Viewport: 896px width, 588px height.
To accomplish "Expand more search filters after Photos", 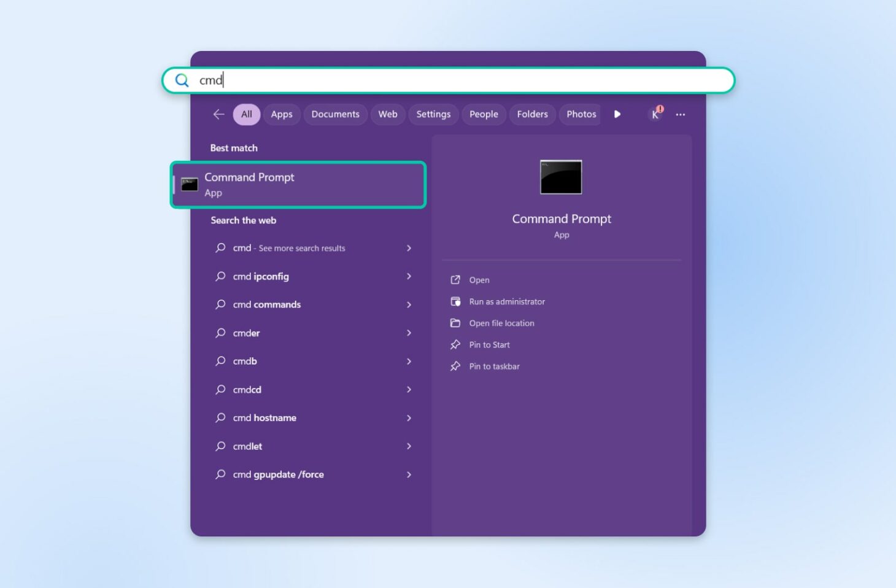I will (x=617, y=114).
